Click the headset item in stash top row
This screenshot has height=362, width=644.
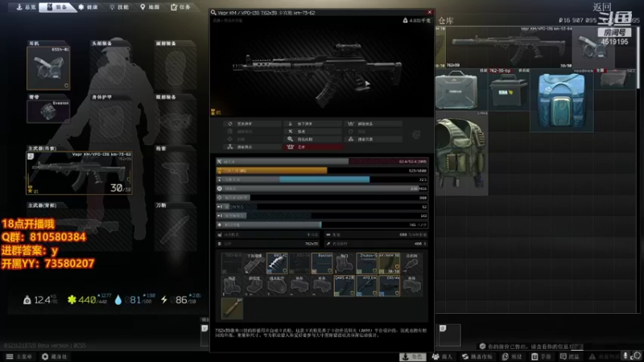coord(593,47)
